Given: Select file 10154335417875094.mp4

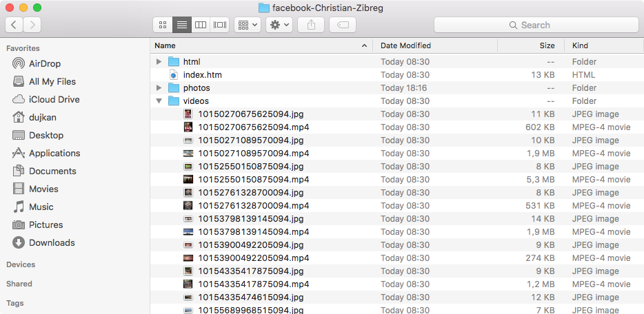Looking at the screenshot, I should (x=396, y=284).
